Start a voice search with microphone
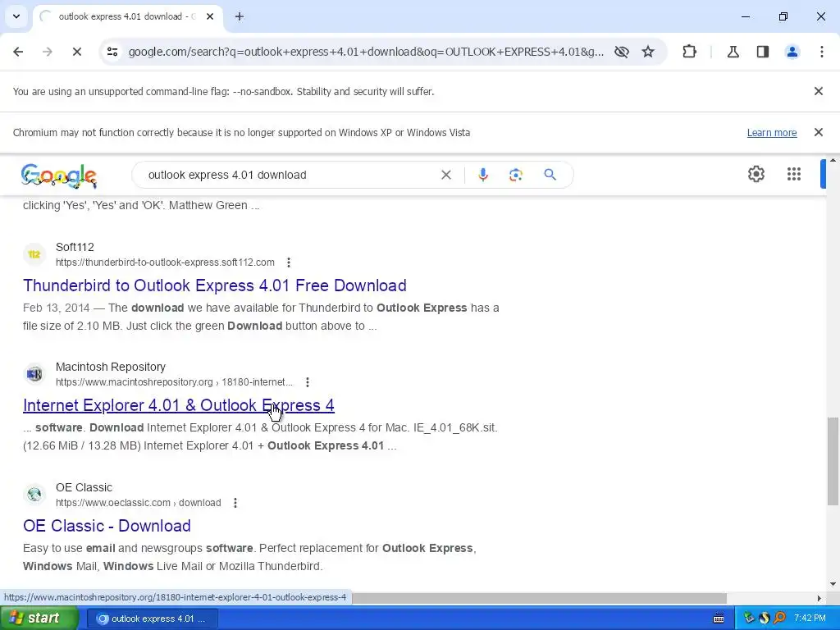 pyautogui.click(x=483, y=175)
